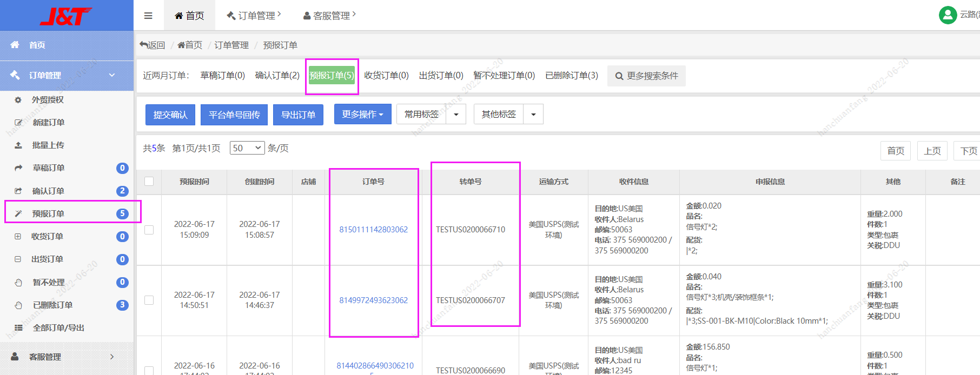Click breadcrumb link 订单管理
The width and height of the screenshot is (980, 375).
(231, 45)
